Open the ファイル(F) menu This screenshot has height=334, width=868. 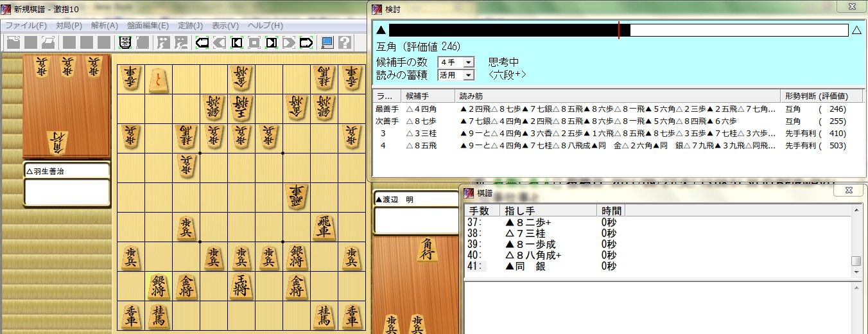26,26
